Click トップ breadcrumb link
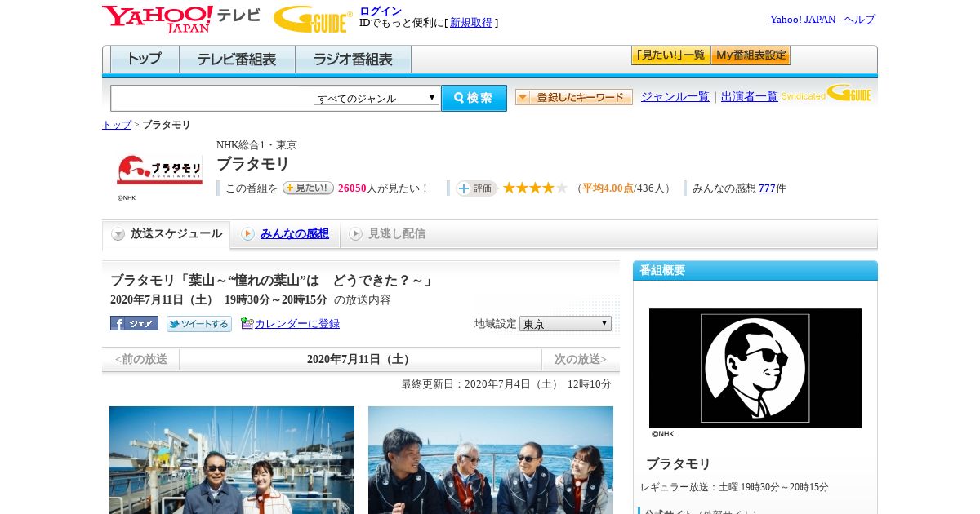Image resolution: width=980 pixels, height=514 pixels. 116,125
